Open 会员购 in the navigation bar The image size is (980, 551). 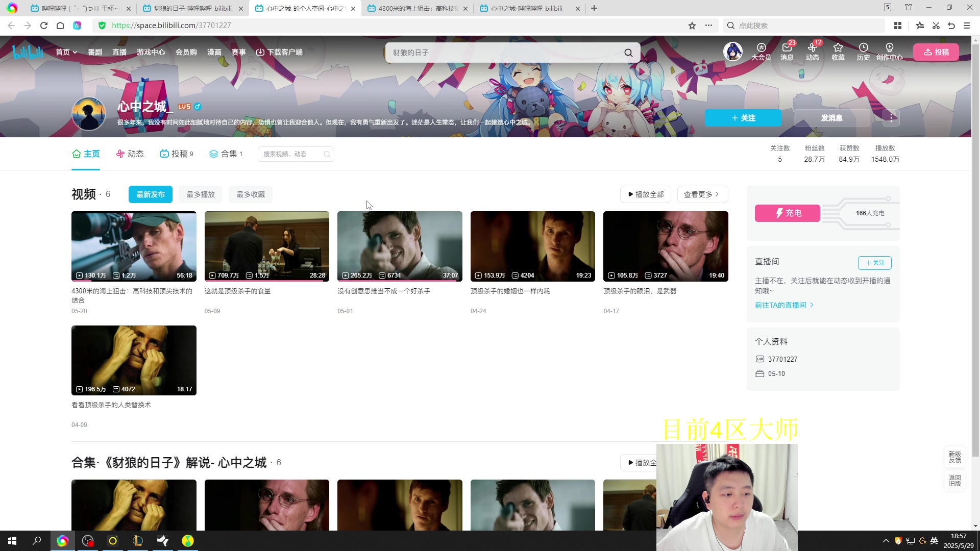(186, 52)
